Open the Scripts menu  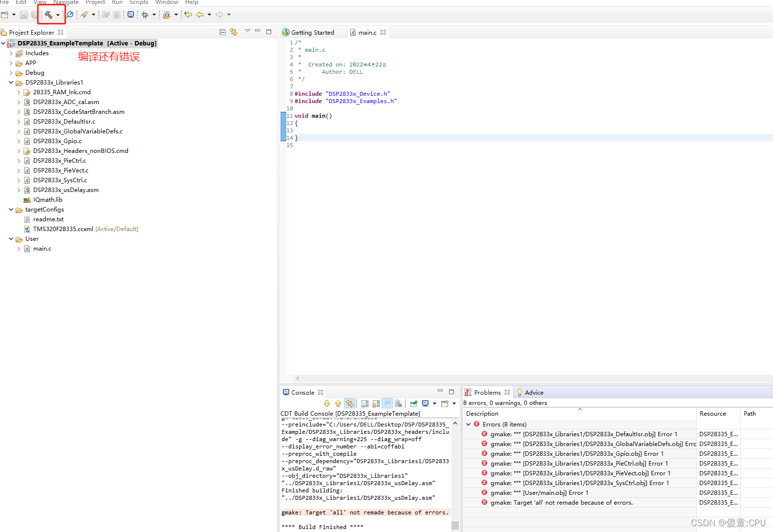click(139, 2)
